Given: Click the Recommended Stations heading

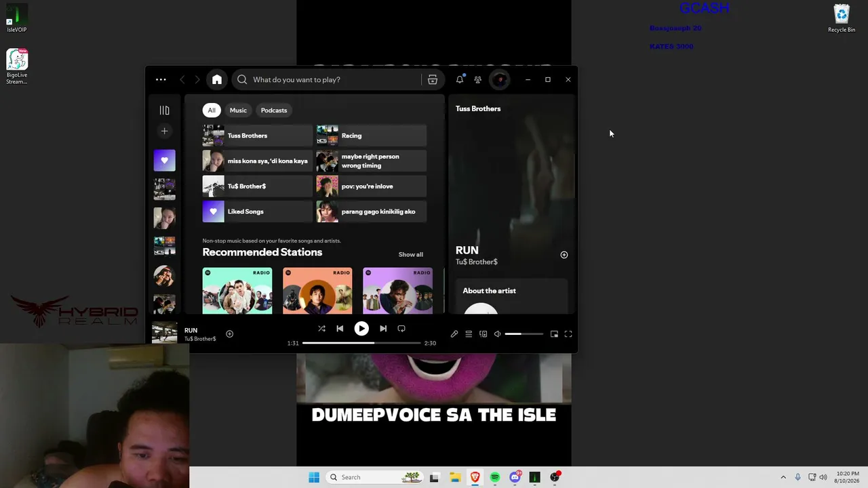Looking at the screenshot, I should (262, 252).
